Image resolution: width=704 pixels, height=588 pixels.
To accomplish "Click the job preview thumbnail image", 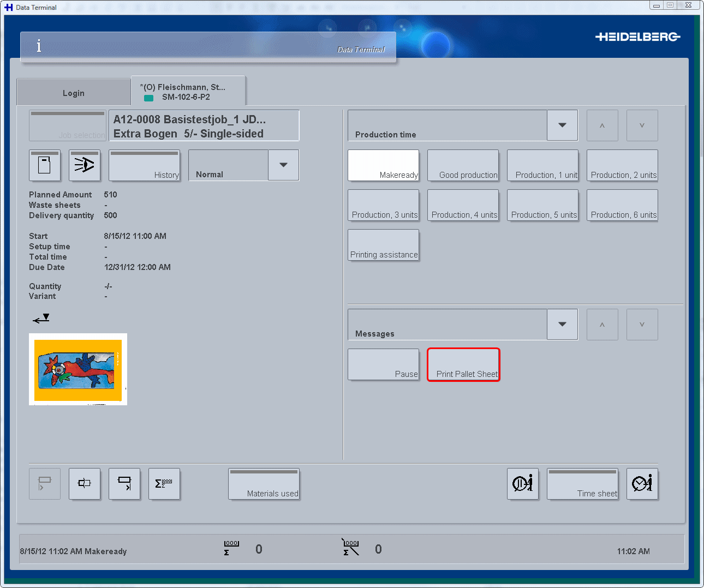I will 78,369.
